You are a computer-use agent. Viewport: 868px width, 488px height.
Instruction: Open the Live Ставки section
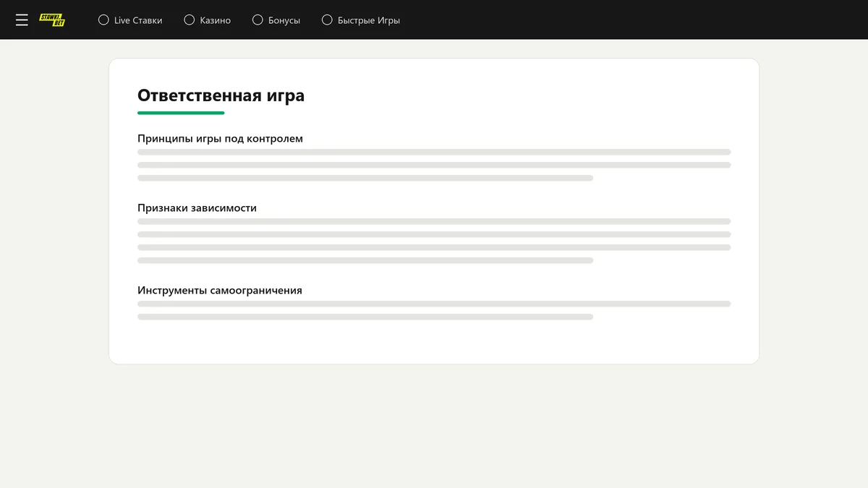tap(138, 20)
